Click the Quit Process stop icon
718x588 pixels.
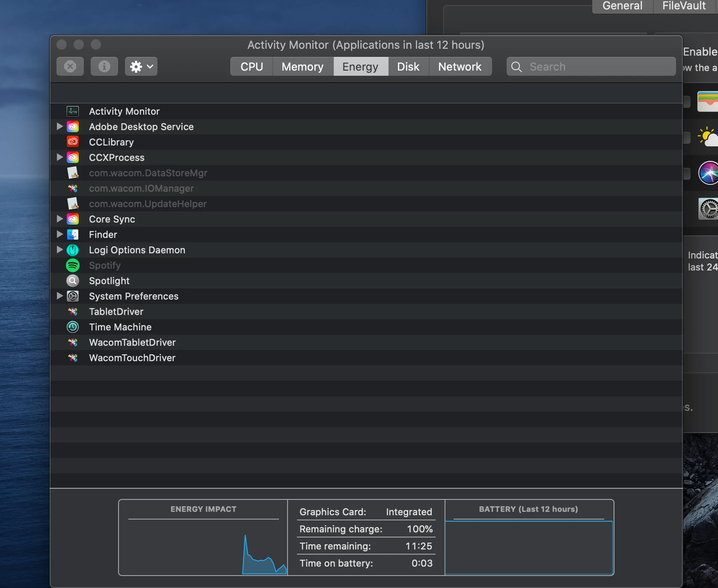[70, 66]
